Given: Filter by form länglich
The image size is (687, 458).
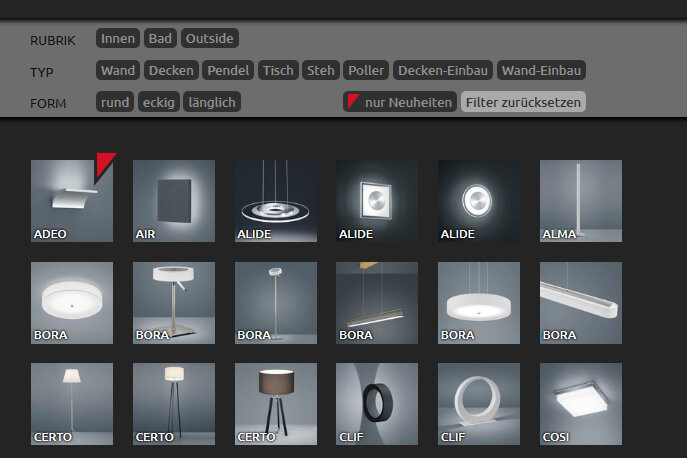Looking at the screenshot, I should [212, 102].
